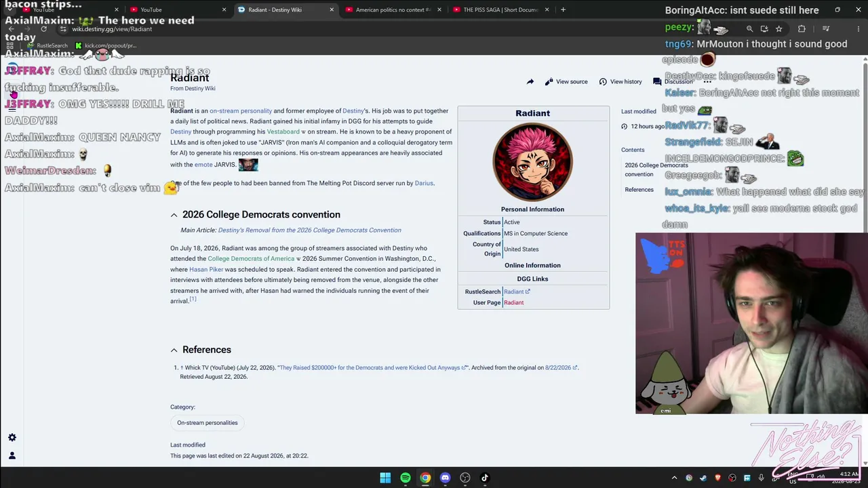Click the Steam icon in system tray

coord(703,478)
